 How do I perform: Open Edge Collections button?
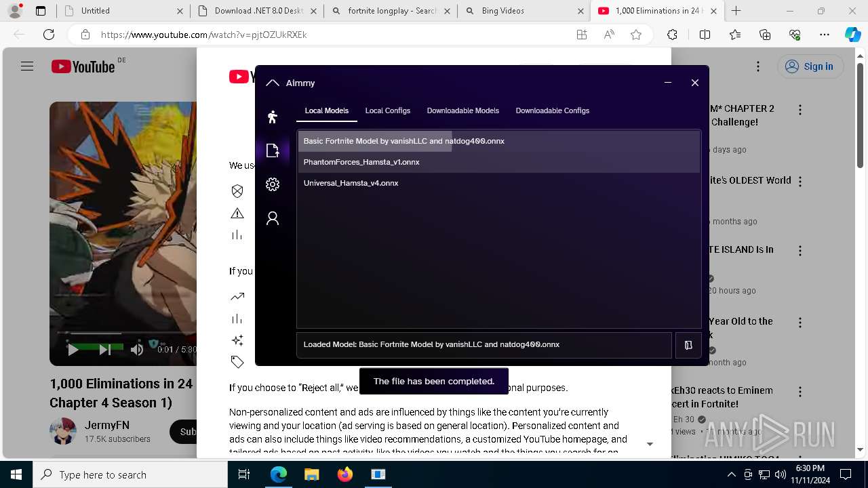coord(765,35)
